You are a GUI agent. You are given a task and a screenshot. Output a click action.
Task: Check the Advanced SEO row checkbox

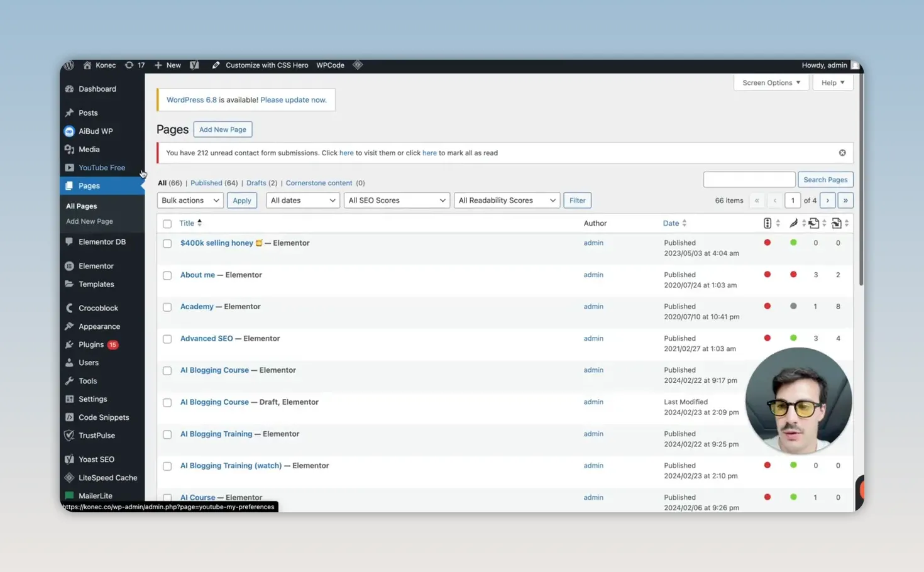pos(167,339)
